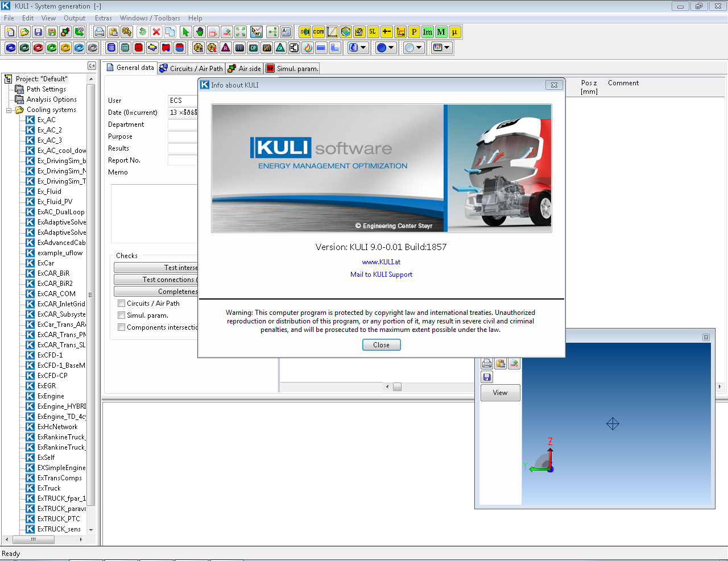Click the red X delete toolbar icon
728x561 pixels.
point(156,32)
